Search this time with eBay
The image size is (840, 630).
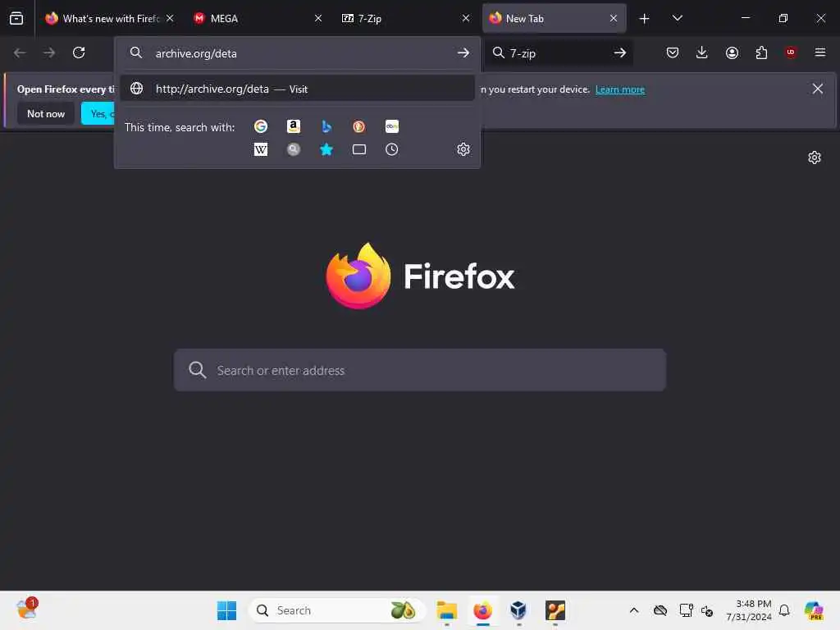(392, 126)
